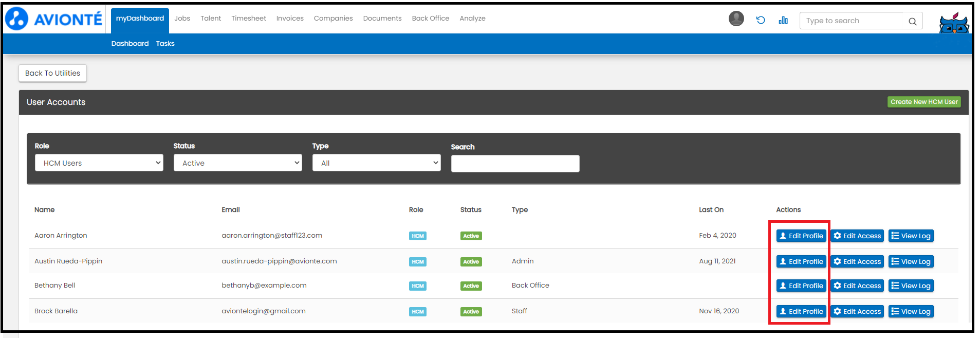This screenshot has width=980, height=338.
Task: Click the owl mascot icon
Action: pos(953,23)
